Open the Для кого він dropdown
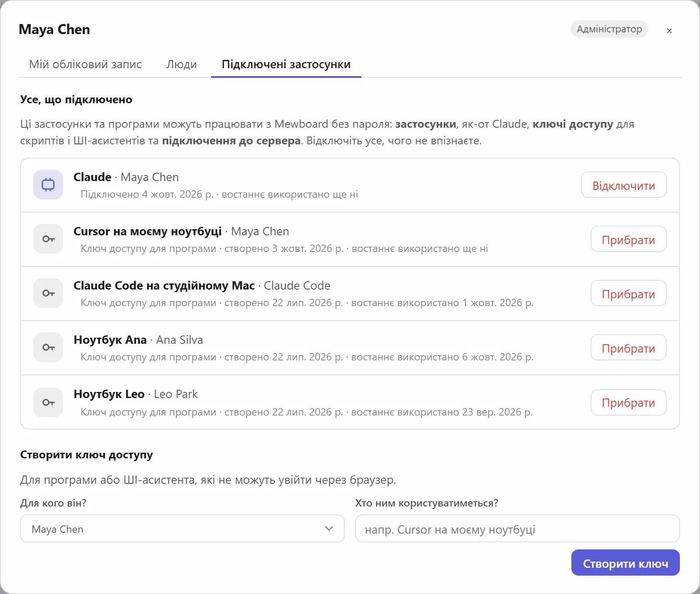The image size is (700, 594). click(x=182, y=528)
